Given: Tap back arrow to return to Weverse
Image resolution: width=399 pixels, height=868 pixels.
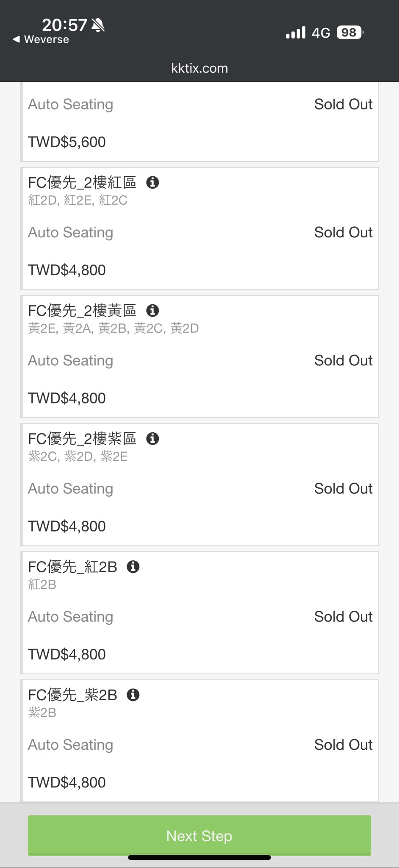Looking at the screenshot, I should pos(16,39).
